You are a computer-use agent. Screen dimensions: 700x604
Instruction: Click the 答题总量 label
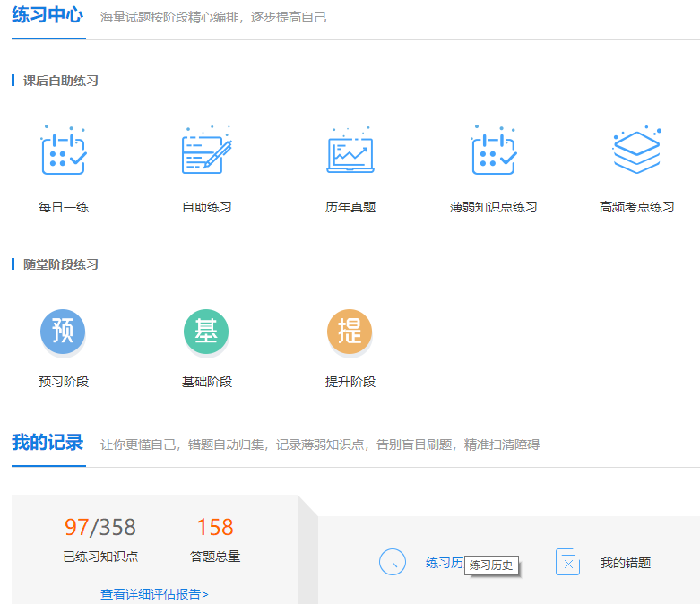click(215, 557)
